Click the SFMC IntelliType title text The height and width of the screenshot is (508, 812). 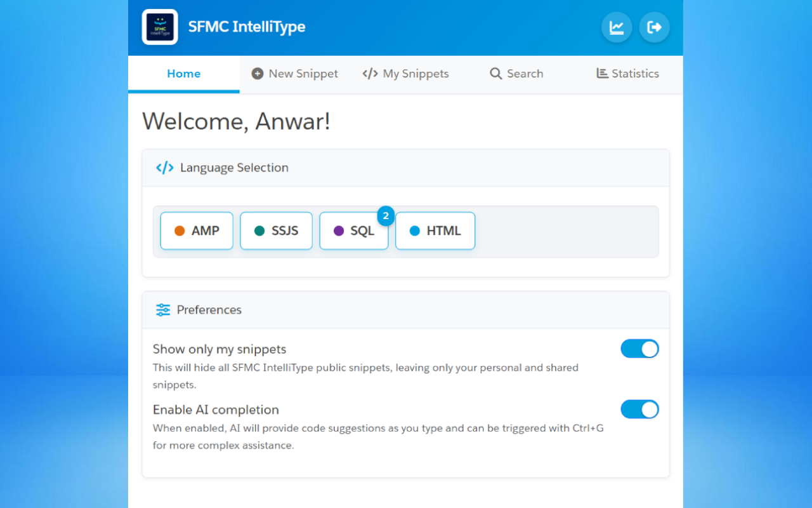pyautogui.click(x=247, y=27)
